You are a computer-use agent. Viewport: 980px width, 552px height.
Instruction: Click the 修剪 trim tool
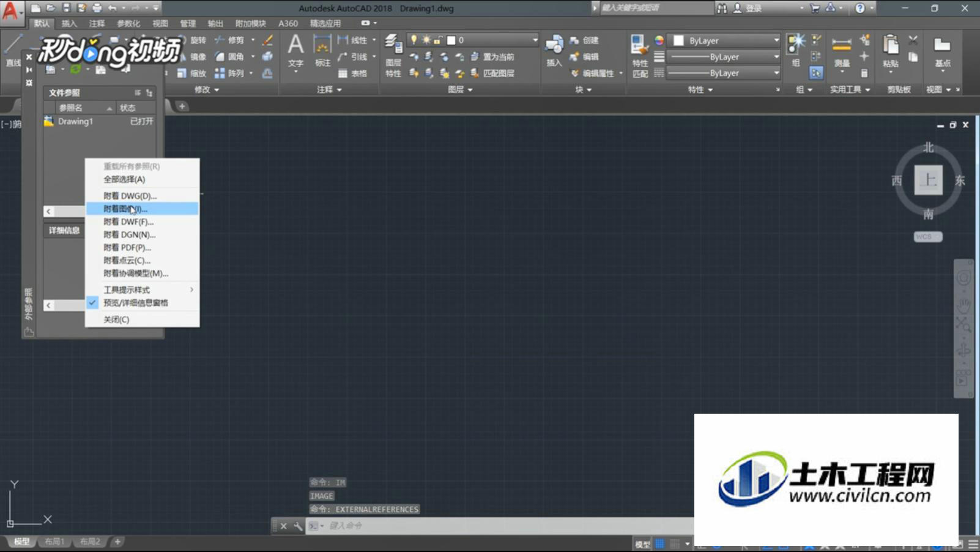pyautogui.click(x=229, y=40)
